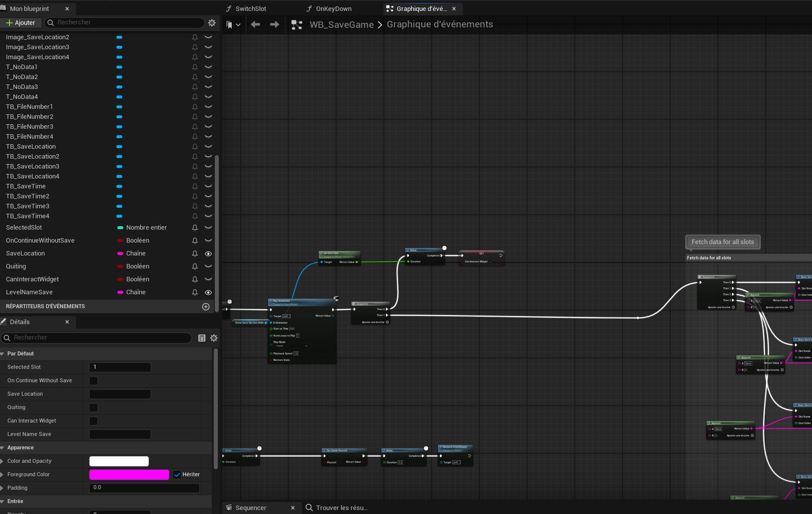The height and width of the screenshot is (514, 812).
Task: Collapse the Apparence section
Action: tap(3, 448)
